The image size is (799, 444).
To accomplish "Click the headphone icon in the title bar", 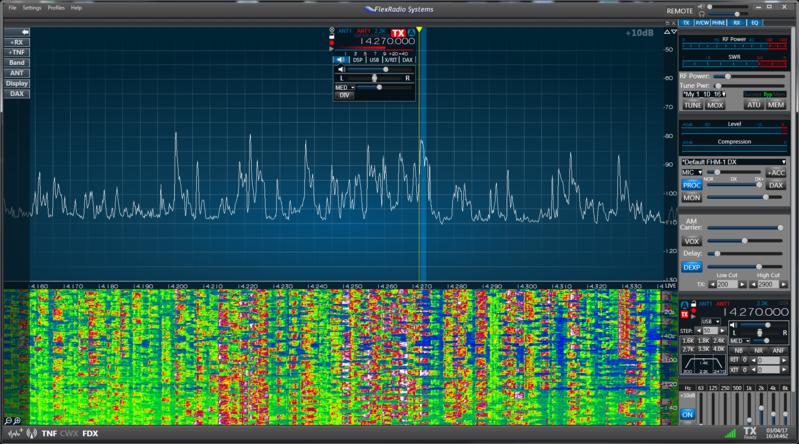I will (701, 14).
